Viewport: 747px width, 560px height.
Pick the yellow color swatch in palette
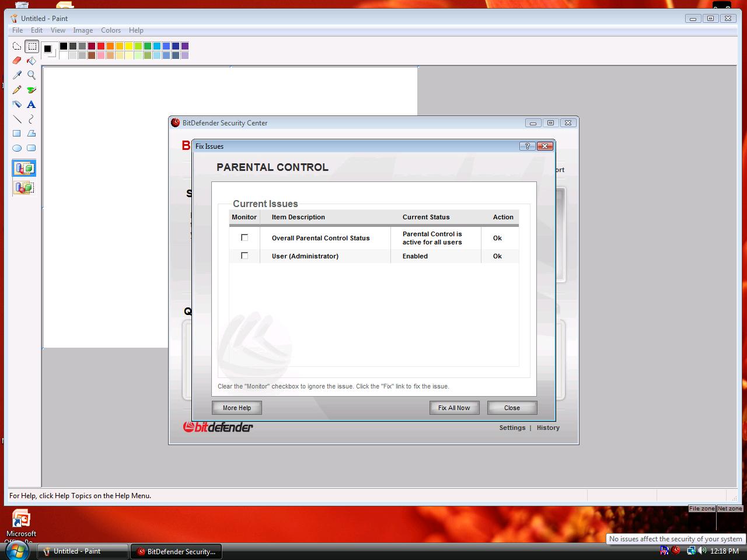pyautogui.click(x=129, y=46)
